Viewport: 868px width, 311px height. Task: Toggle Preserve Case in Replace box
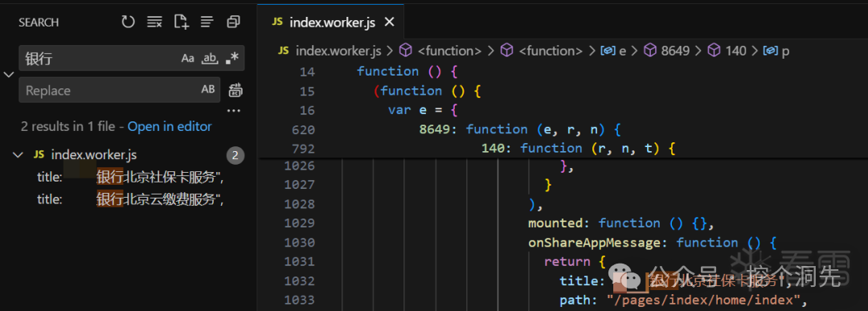click(x=208, y=90)
